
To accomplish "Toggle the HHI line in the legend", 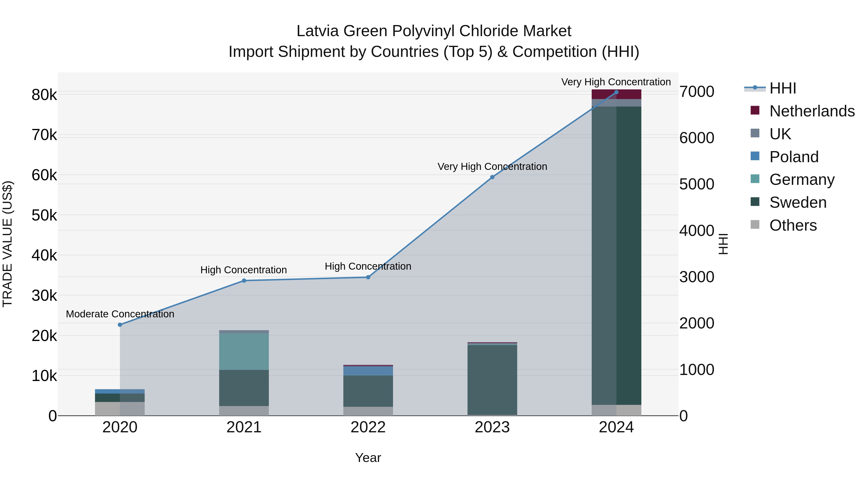I will (x=770, y=88).
